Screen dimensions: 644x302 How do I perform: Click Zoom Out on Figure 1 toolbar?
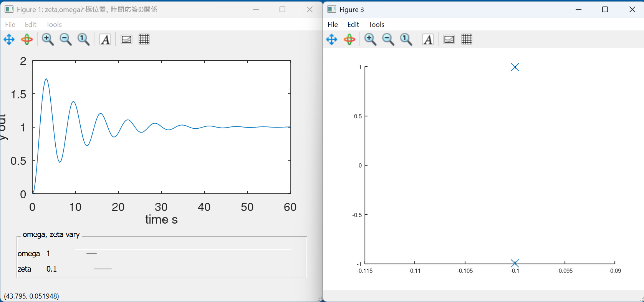(66, 40)
